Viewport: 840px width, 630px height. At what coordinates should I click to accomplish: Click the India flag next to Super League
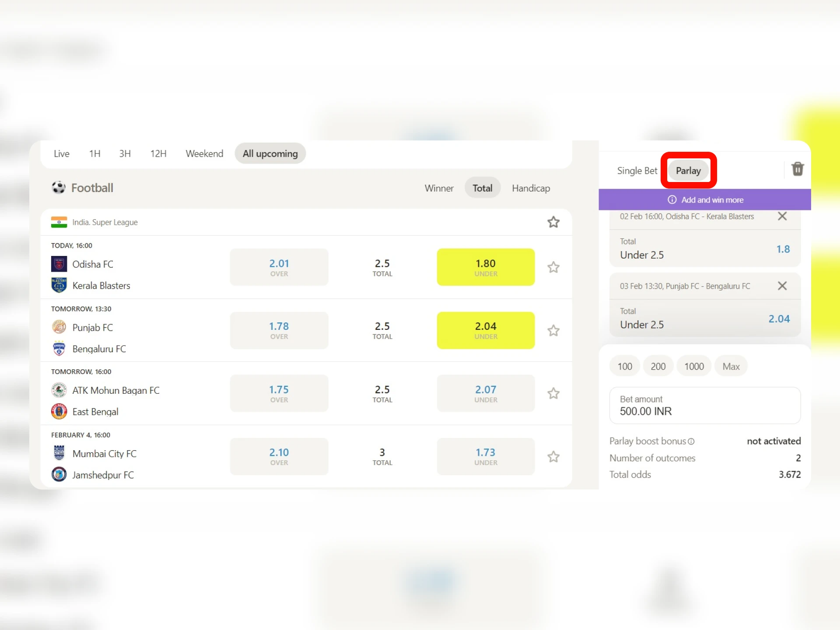tap(59, 222)
